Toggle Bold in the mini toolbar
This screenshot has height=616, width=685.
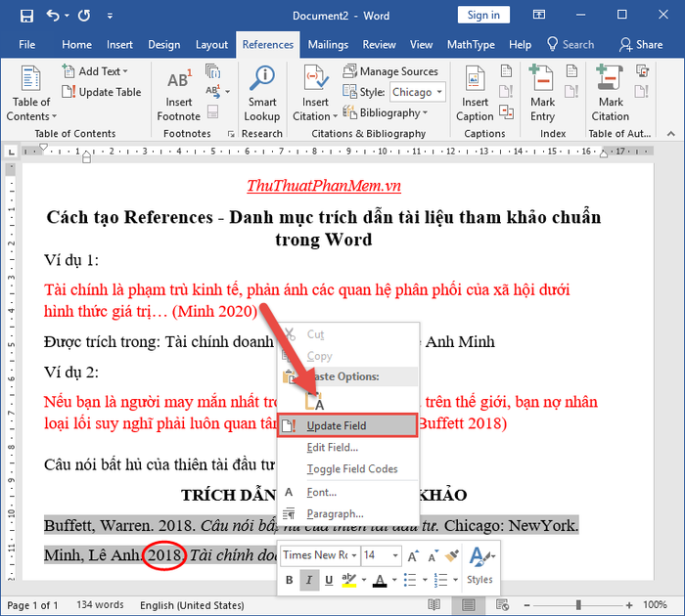pos(290,580)
